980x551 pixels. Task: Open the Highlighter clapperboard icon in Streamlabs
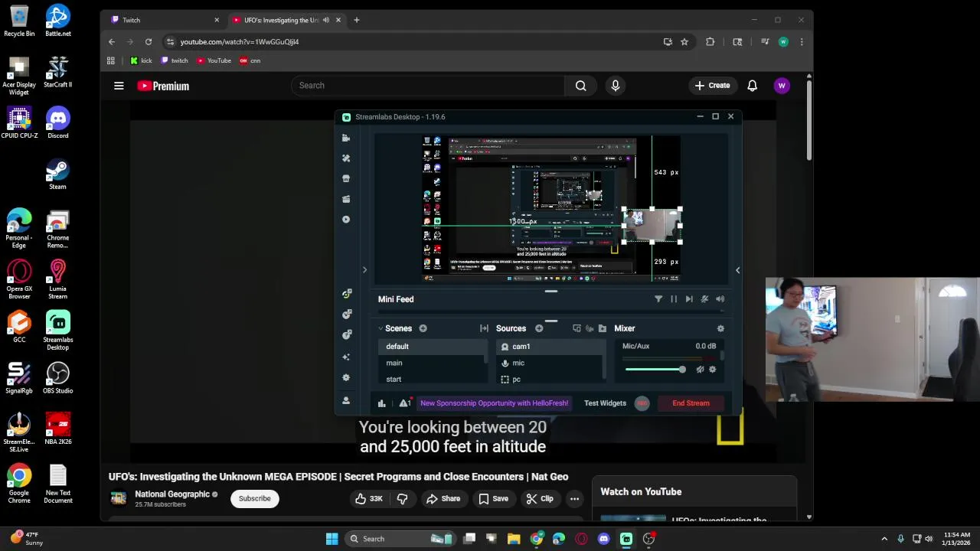pos(346,199)
